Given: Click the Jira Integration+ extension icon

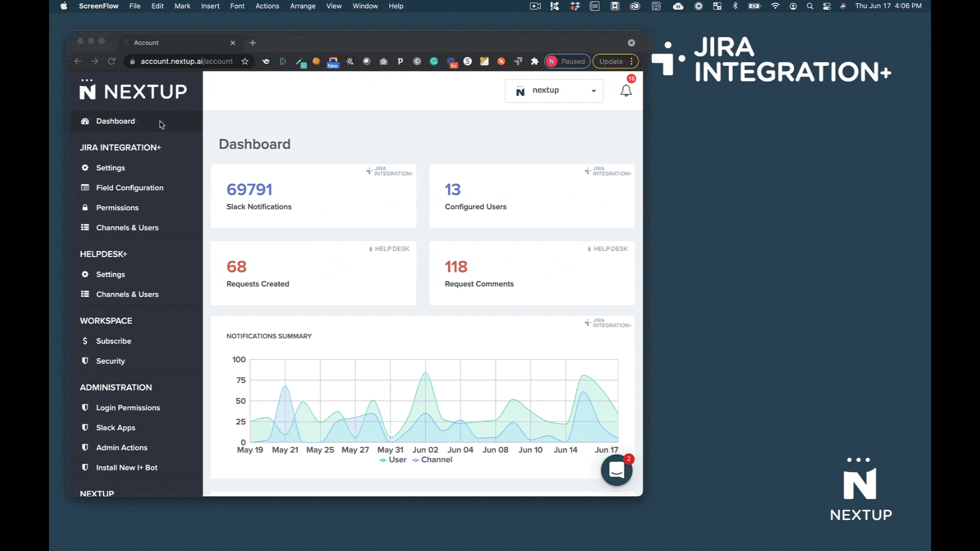Looking at the screenshot, I should [518, 61].
